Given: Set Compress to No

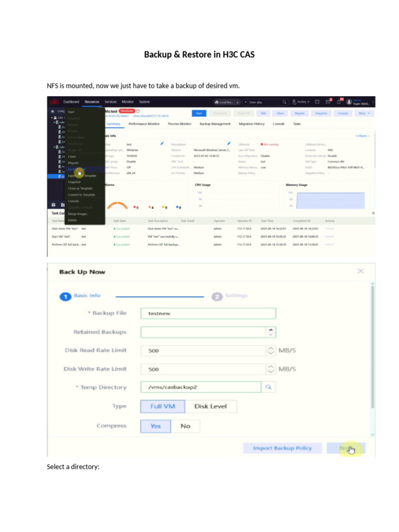Looking at the screenshot, I should [185, 426].
